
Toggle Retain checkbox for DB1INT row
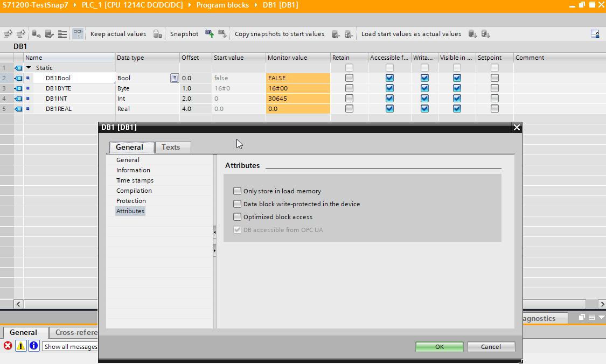coord(350,99)
